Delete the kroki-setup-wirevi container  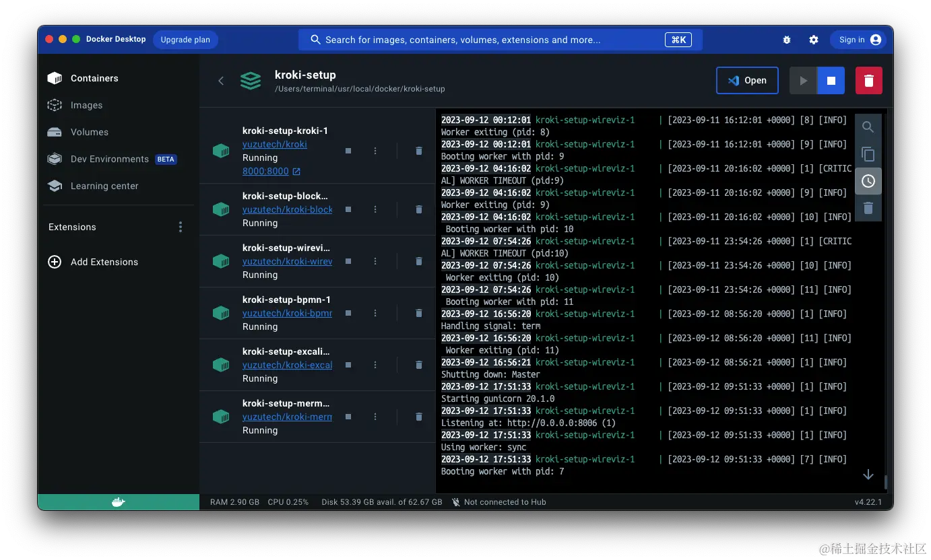(x=419, y=261)
